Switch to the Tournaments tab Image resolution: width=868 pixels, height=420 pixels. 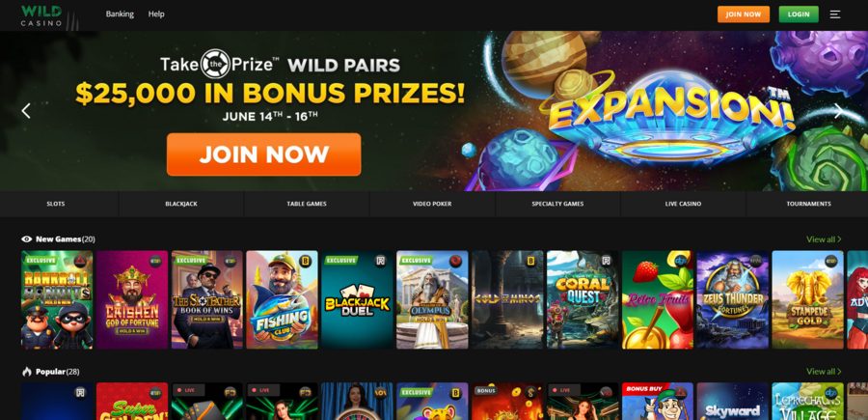point(808,204)
